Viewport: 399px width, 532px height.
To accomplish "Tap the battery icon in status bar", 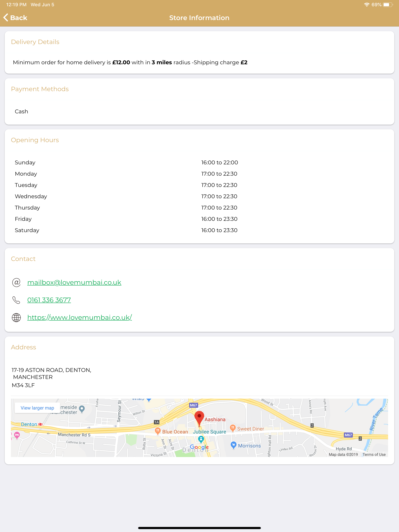I will click(388, 4).
